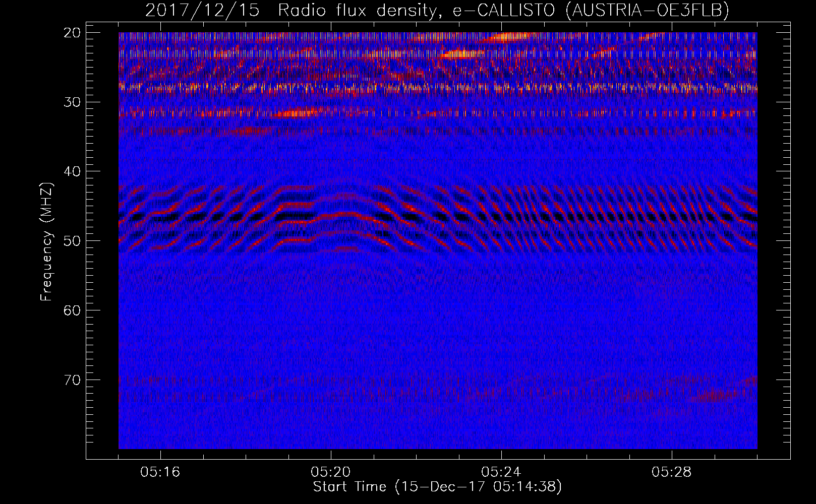Image resolution: width=816 pixels, height=504 pixels.
Task: Click the 'Frequency (MHZ)' axis label
Action: (46, 242)
